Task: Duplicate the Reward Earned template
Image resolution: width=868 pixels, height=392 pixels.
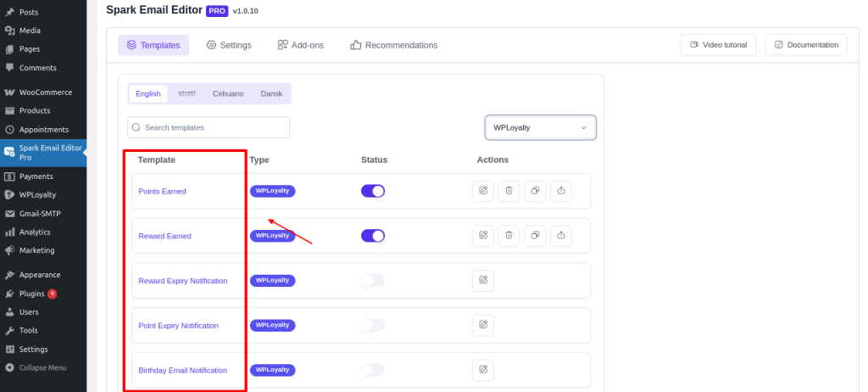Action: 535,236
